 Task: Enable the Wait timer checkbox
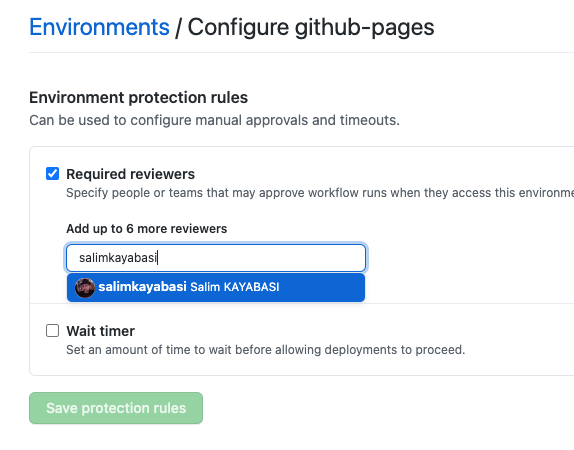(x=52, y=330)
